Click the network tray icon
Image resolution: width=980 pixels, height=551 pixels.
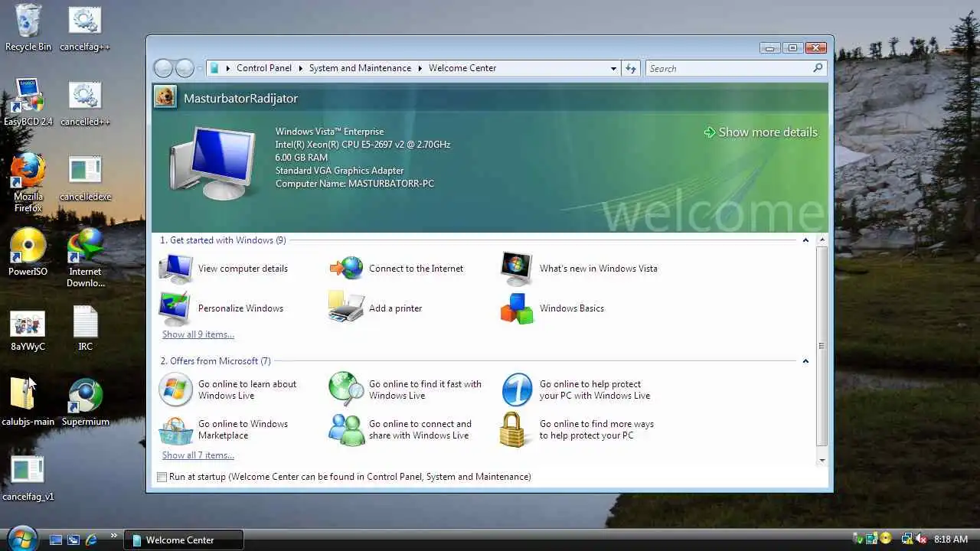[906, 539]
